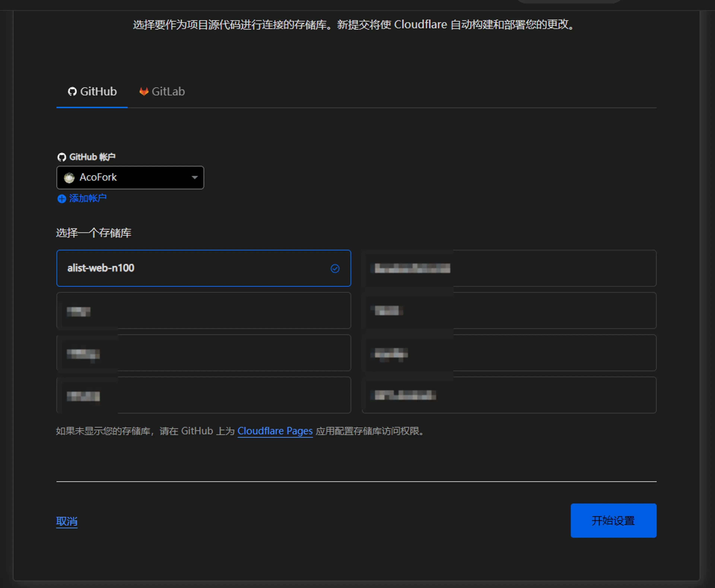Click the account dropdown arrow

(x=195, y=178)
